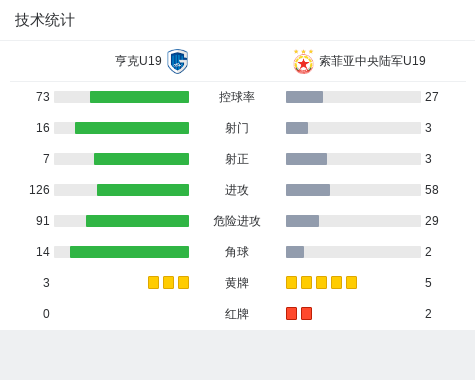Screen dimensions: 475x380
Task: Click the leftmost yellow card icon for Genk
Action: (x=153, y=283)
